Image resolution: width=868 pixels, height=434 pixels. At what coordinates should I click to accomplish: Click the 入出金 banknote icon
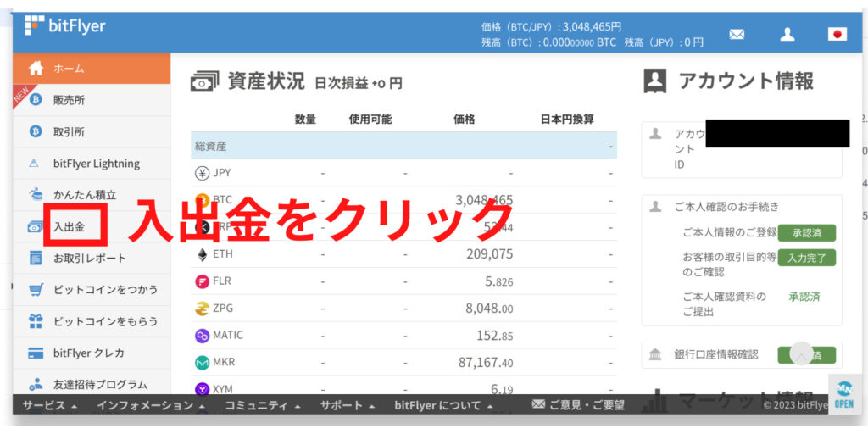click(35, 227)
